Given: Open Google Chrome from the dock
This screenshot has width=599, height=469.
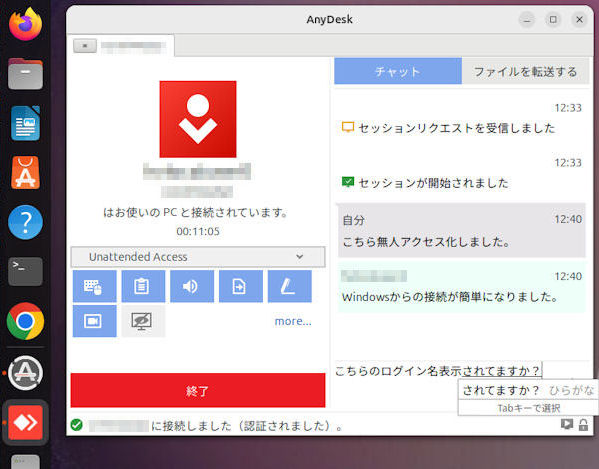Looking at the screenshot, I should tap(25, 321).
